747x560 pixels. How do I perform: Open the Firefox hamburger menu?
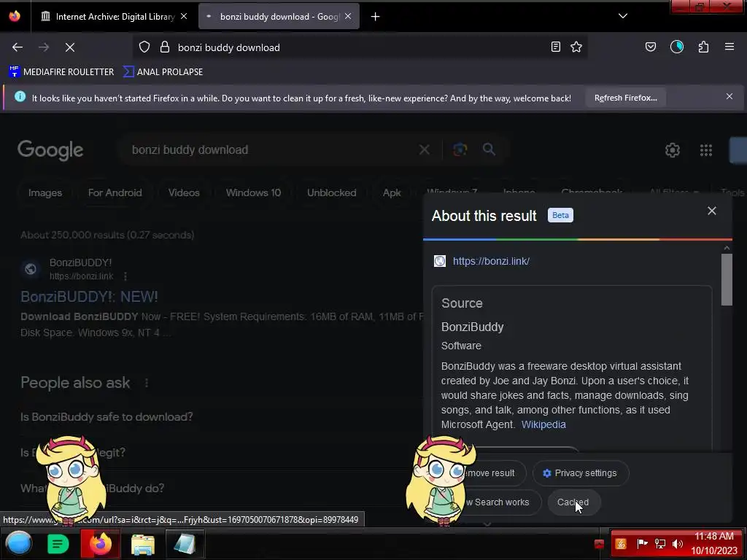729,47
